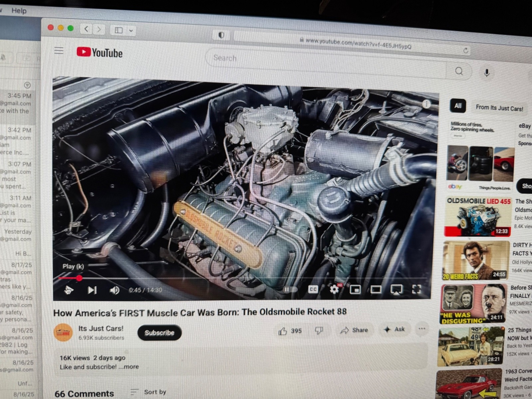Screen dimensions: 532x399
Task: Toggle closed captions (CC)
Action: [313, 289]
